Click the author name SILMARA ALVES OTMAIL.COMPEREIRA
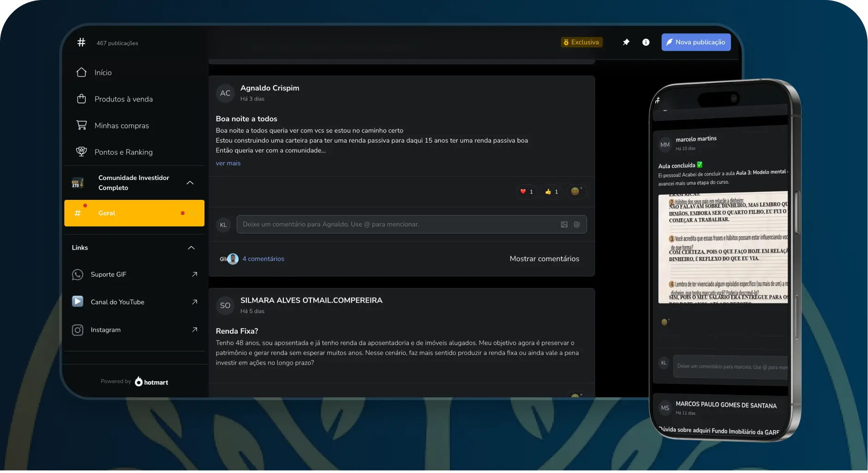Image resolution: width=868 pixels, height=473 pixels. click(311, 300)
